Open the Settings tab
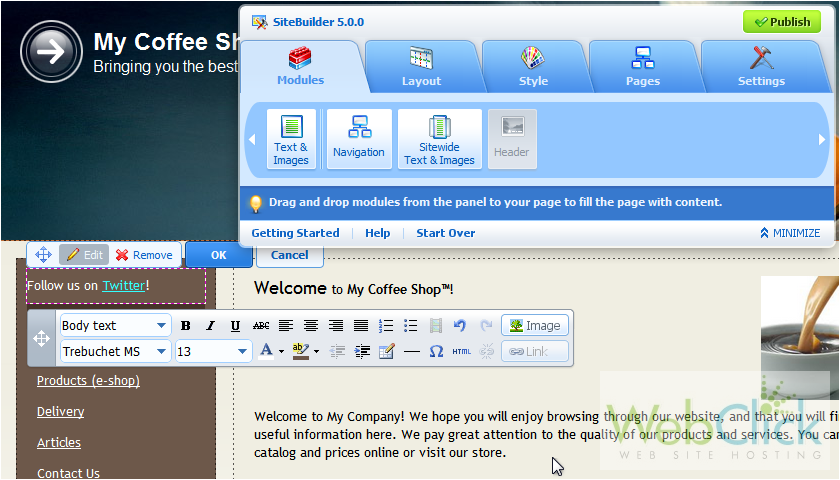This screenshot has height=480, width=840. click(761, 66)
